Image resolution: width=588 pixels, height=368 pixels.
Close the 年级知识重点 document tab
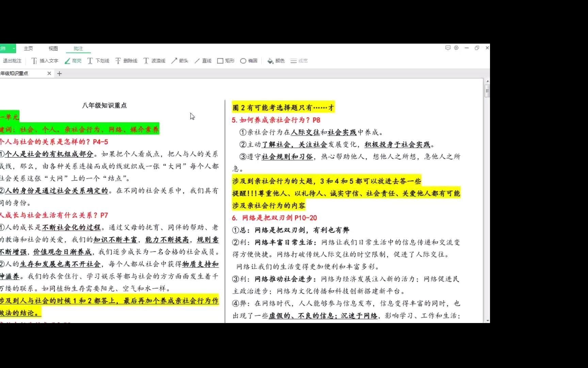(49, 73)
